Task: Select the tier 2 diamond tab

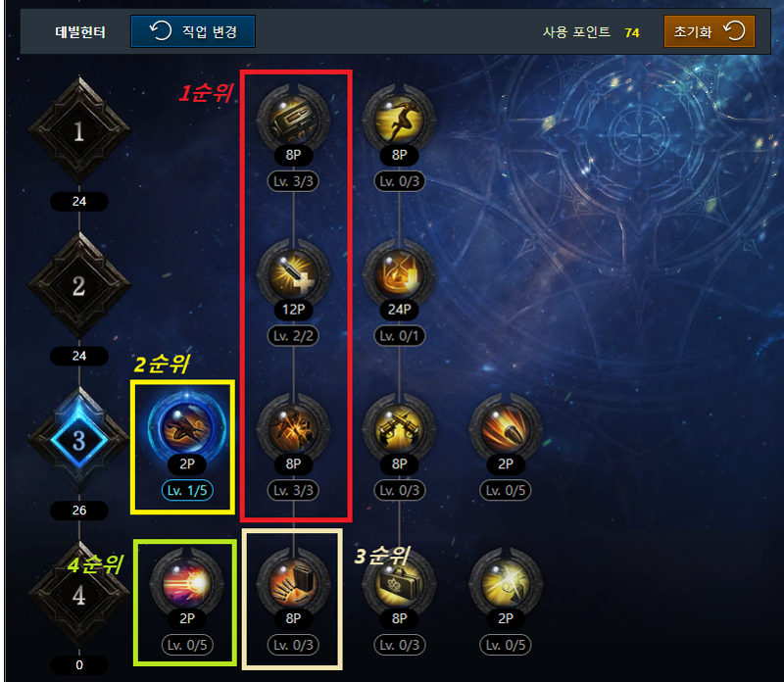Action: [x=79, y=286]
